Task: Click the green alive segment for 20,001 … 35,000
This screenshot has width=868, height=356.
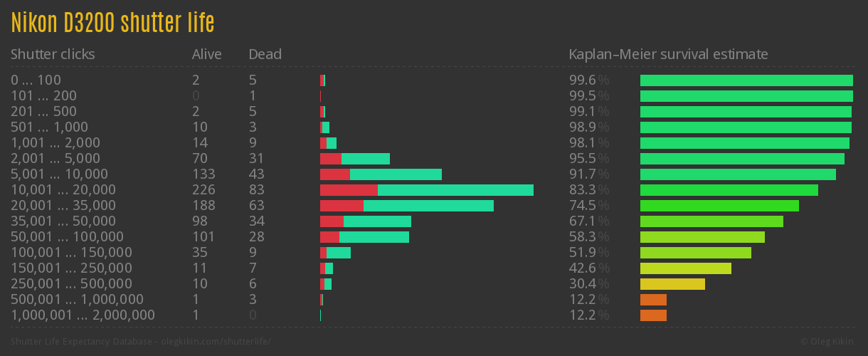Action: 428,206
